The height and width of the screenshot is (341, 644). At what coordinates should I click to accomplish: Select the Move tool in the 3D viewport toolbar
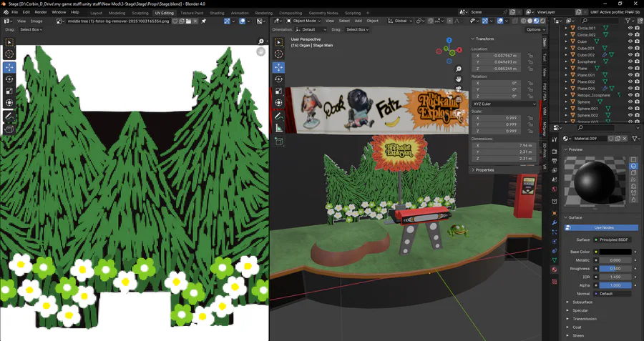[x=278, y=67]
